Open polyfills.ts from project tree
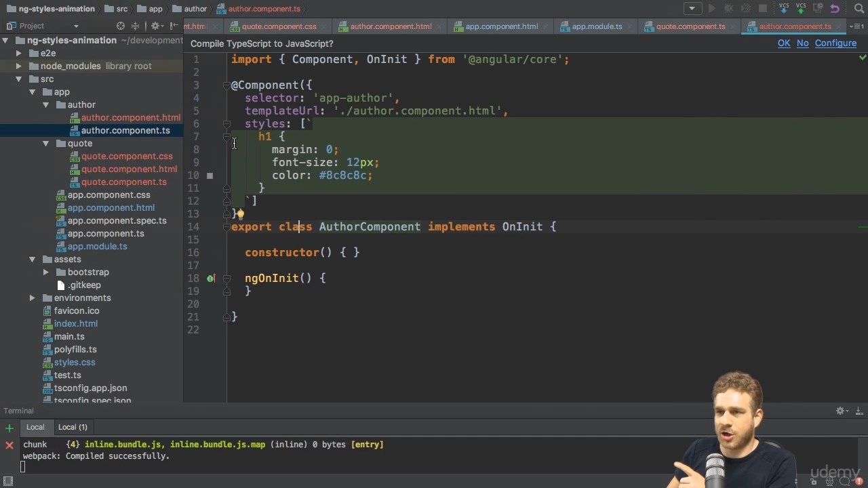The image size is (868, 488). [75, 350]
